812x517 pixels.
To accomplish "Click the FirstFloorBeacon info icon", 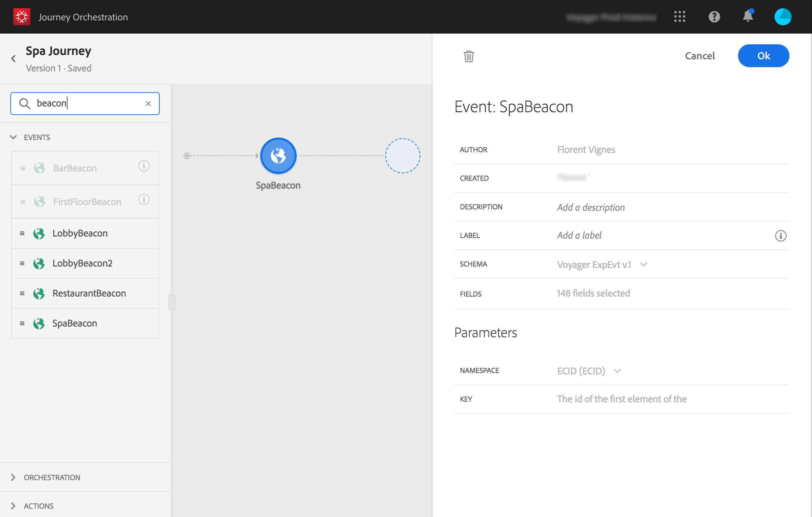I will pos(144,199).
